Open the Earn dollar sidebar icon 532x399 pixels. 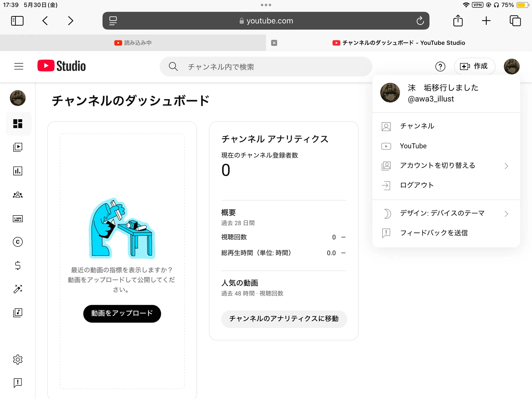pos(18,266)
